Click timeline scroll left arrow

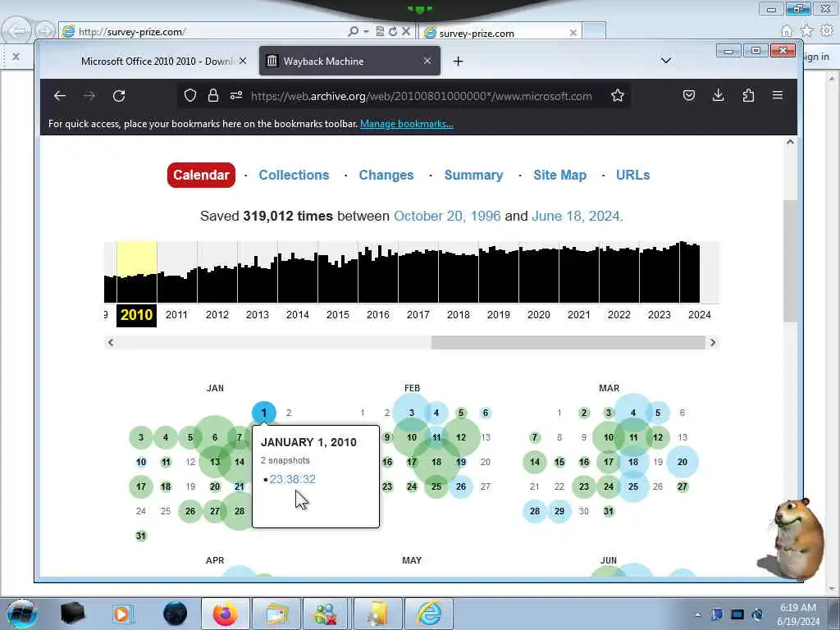[x=111, y=342]
